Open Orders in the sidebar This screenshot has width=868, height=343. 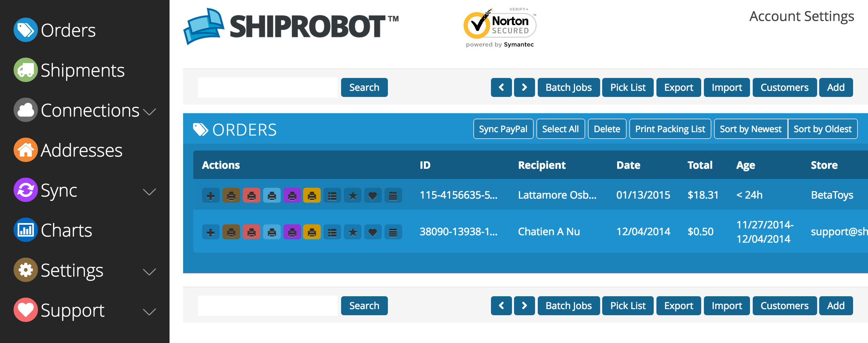tap(68, 30)
